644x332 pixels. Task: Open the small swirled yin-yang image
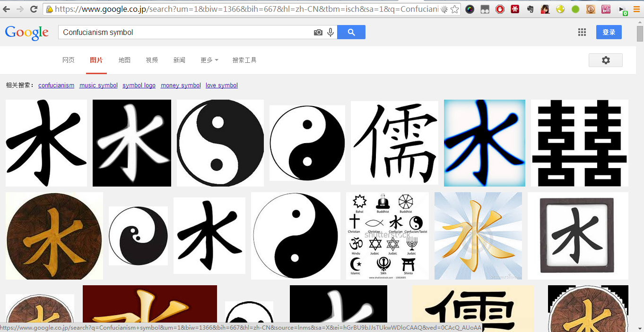pyautogui.click(x=138, y=236)
